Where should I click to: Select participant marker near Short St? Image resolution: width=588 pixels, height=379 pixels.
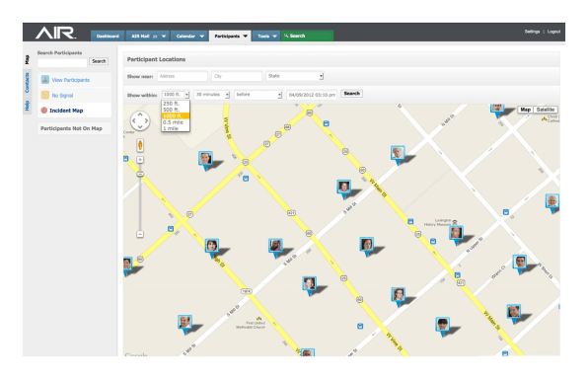[520, 264]
